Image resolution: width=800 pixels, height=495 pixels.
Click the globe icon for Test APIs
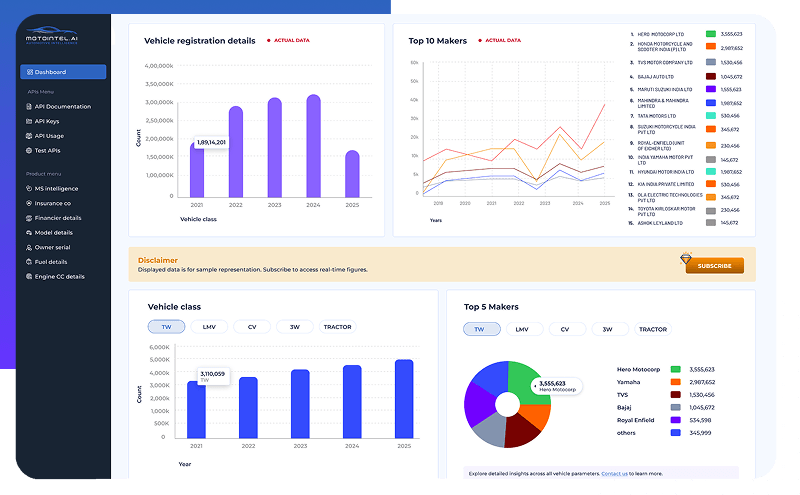[x=29, y=151]
